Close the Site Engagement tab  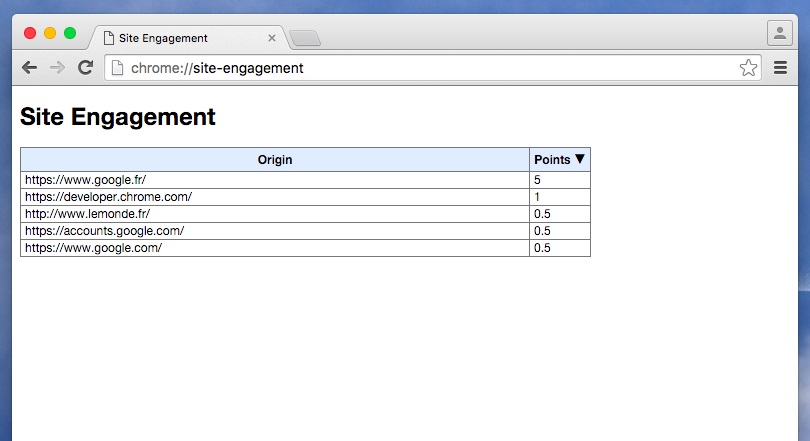[x=272, y=38]
